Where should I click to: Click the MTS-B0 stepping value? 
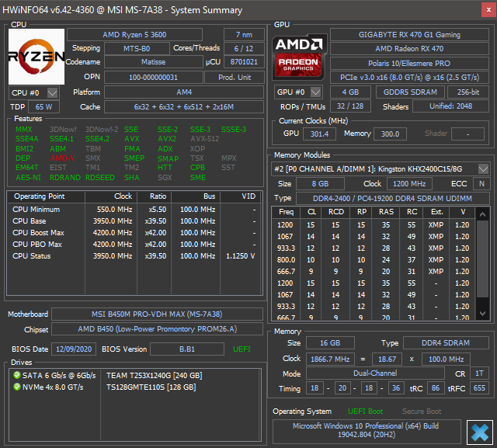(x=137, y=49)
